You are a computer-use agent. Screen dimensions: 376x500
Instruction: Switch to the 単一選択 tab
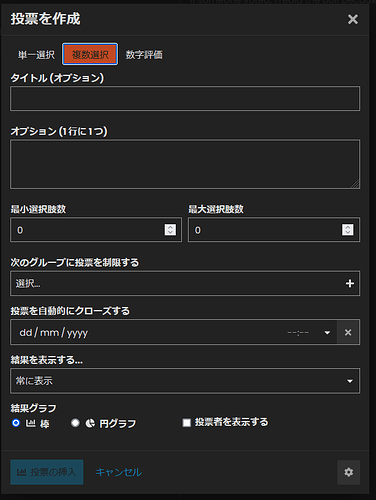point(36,55)
